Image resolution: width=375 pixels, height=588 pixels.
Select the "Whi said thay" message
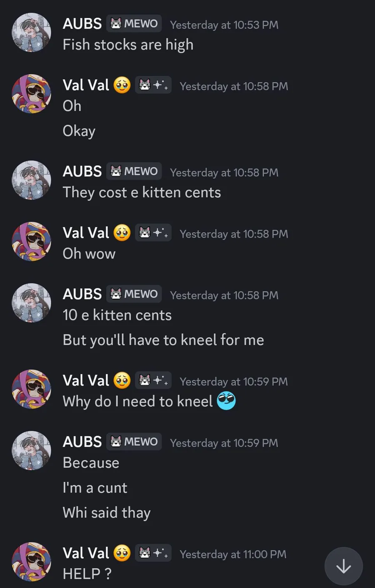click(107, 513)
